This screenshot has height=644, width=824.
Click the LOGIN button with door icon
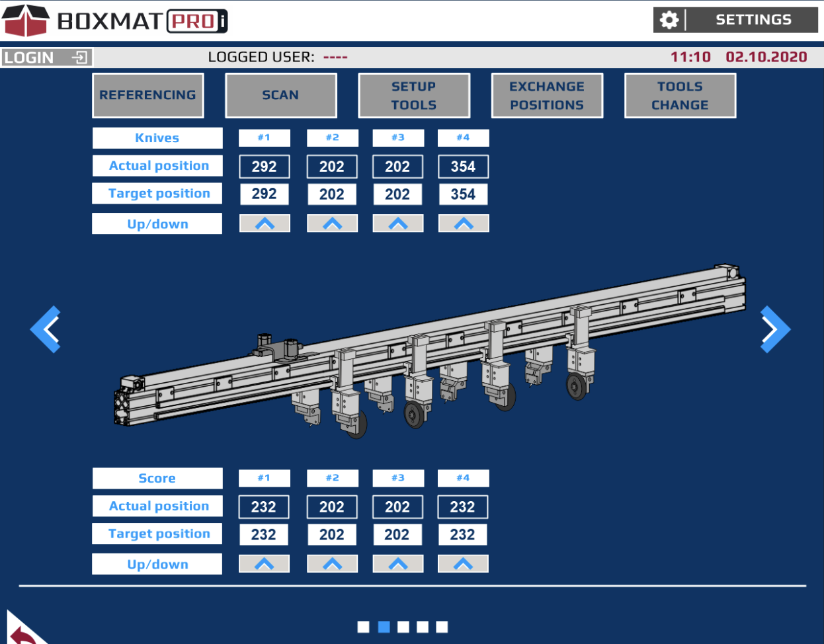pos(46,58)
